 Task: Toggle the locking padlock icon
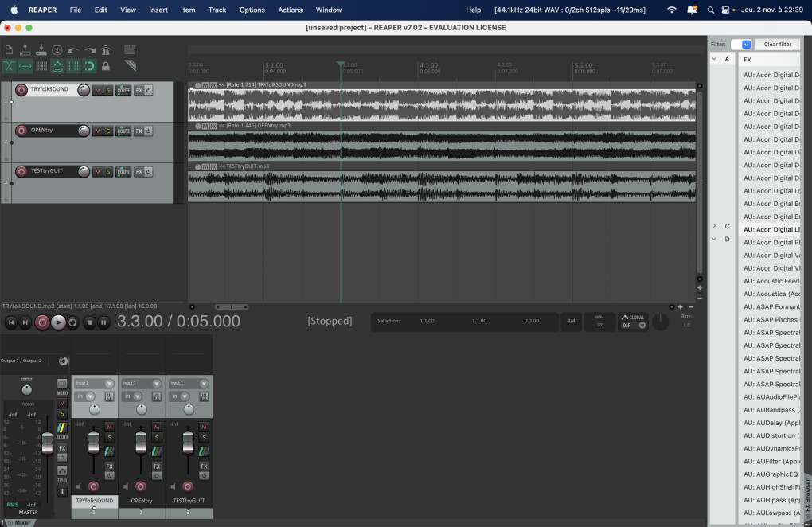106,66
